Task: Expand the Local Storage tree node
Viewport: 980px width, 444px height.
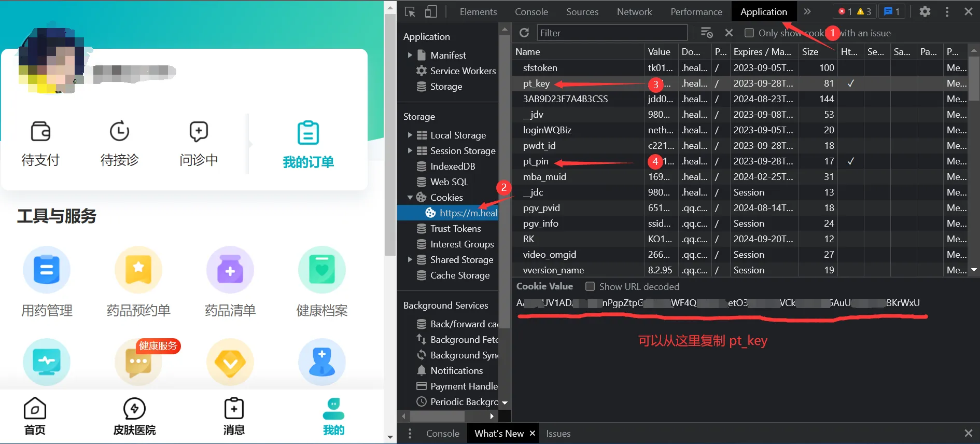Action: (x=410, y=135)
